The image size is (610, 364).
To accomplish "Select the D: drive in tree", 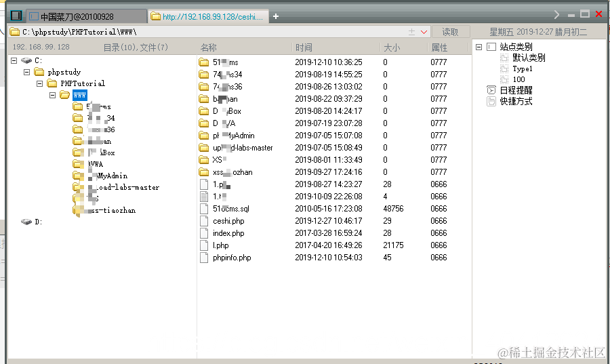I will (x=32, y=222).
